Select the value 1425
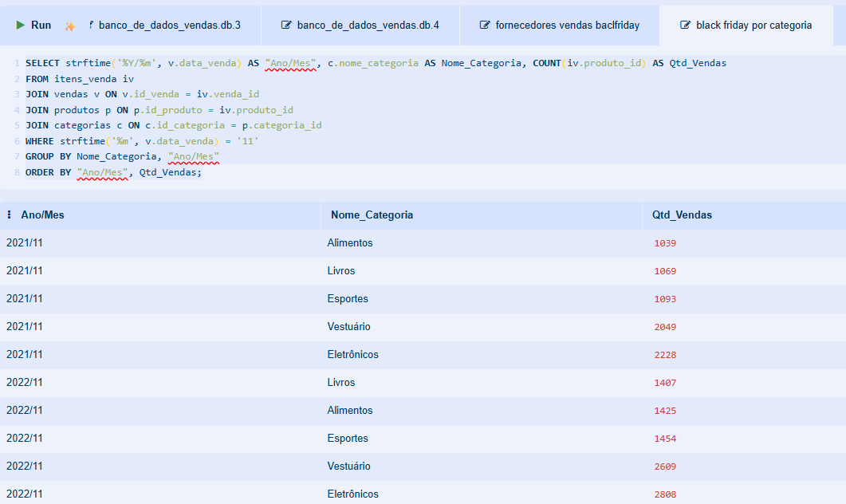The width and height of the screenshot is (846, 504). point(665,411)
